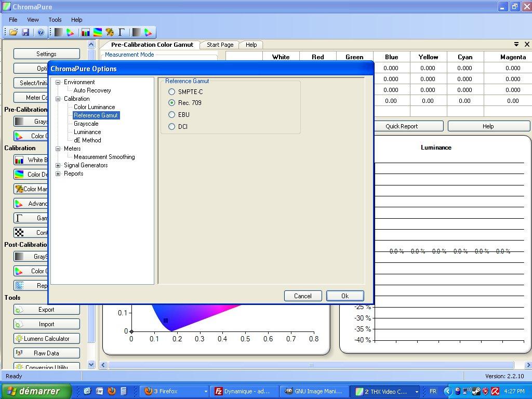Select Auto Recovery tree item
Screen dimensions: 532x399
coord(92,90)
